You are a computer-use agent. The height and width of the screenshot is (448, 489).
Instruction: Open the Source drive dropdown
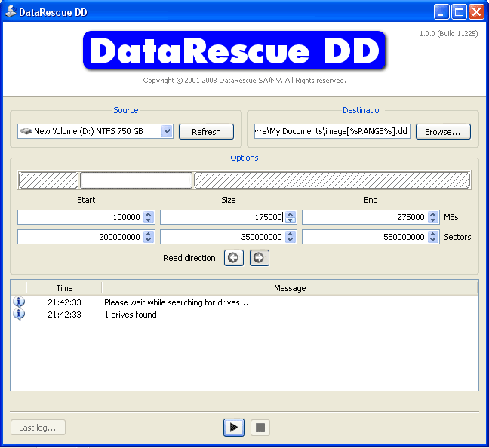point(167,131)
